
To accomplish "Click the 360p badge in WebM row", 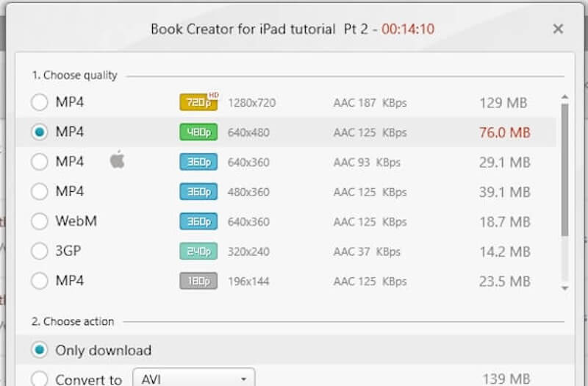I will click(x=198, y=221).
